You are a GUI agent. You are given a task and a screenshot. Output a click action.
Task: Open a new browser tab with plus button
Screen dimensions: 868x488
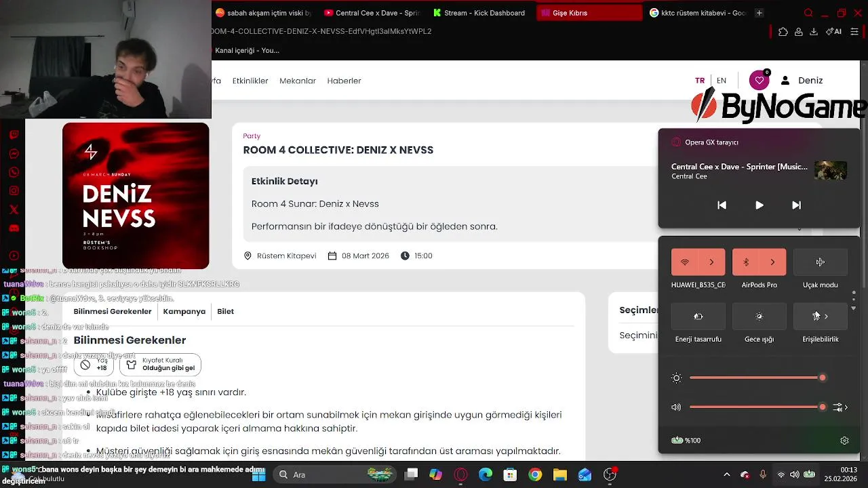[759, 13]
